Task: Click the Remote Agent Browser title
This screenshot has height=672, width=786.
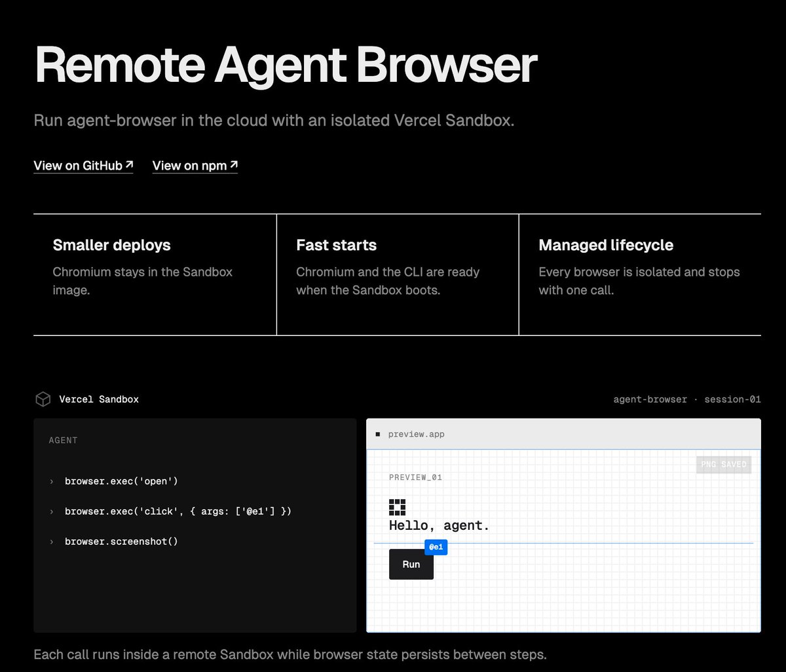Action: pos(286,65)
